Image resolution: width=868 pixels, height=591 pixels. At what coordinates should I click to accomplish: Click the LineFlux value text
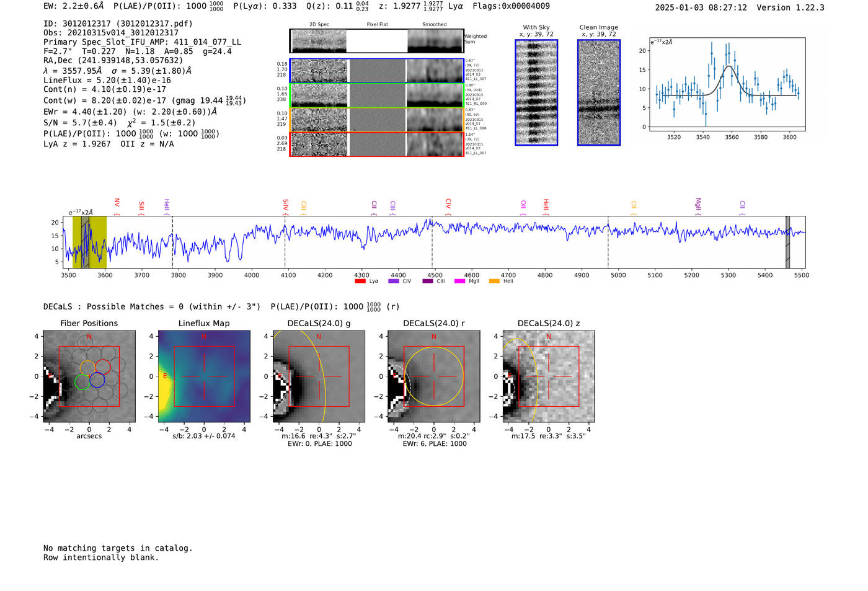point(107,80)
